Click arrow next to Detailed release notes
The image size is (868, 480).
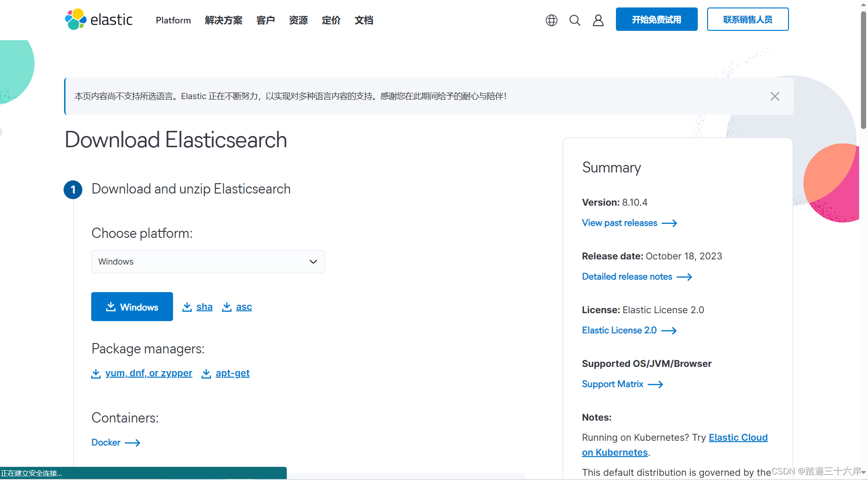point(685,277)
